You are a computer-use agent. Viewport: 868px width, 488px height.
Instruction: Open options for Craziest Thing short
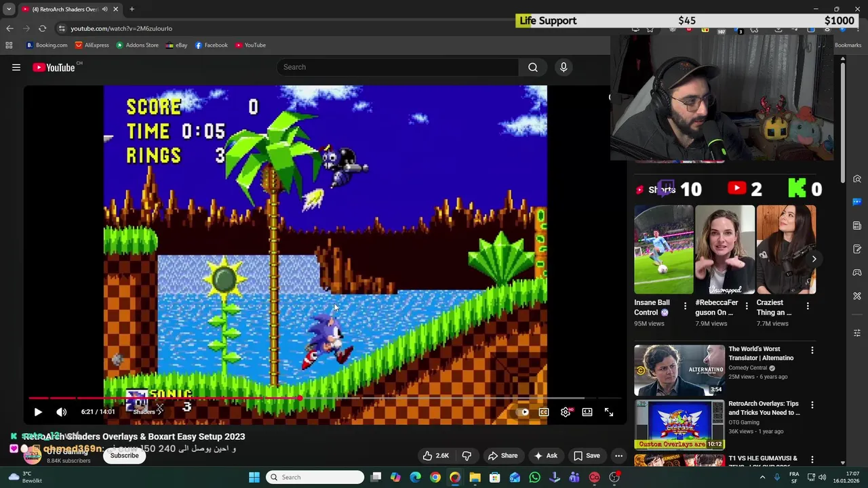[808, 306]
